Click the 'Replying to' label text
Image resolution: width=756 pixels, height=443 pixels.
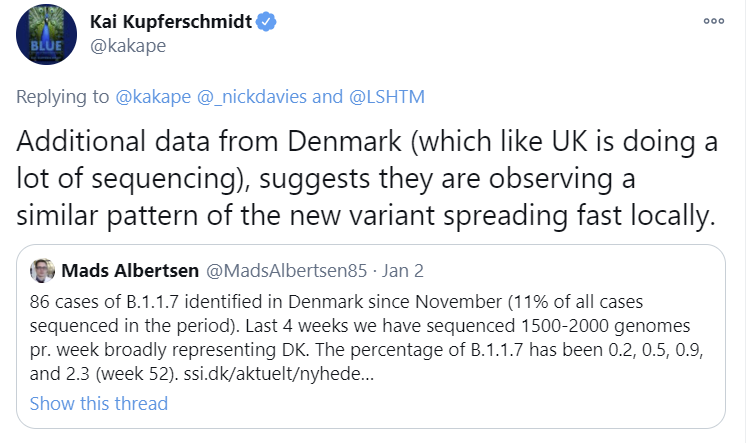[62, 97]
